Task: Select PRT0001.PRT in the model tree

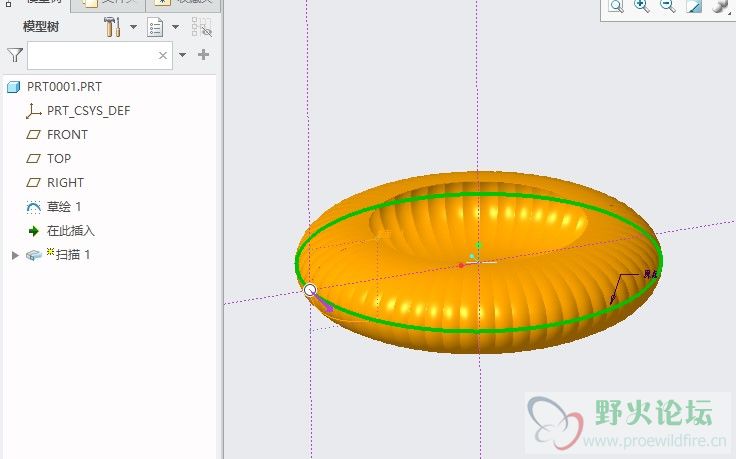Action: (64, 87)
